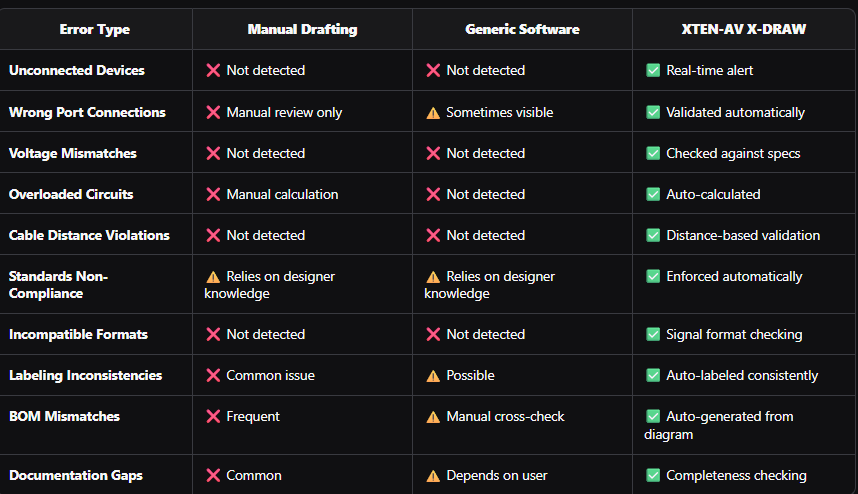Click the warning icon beside Manual cross-check
858x494 pixels.
tap(433, 417)
